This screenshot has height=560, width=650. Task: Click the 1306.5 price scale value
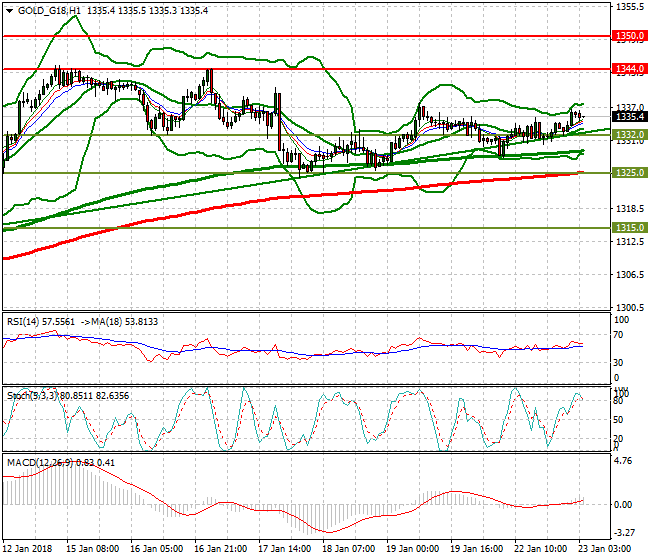click(630, 274)
